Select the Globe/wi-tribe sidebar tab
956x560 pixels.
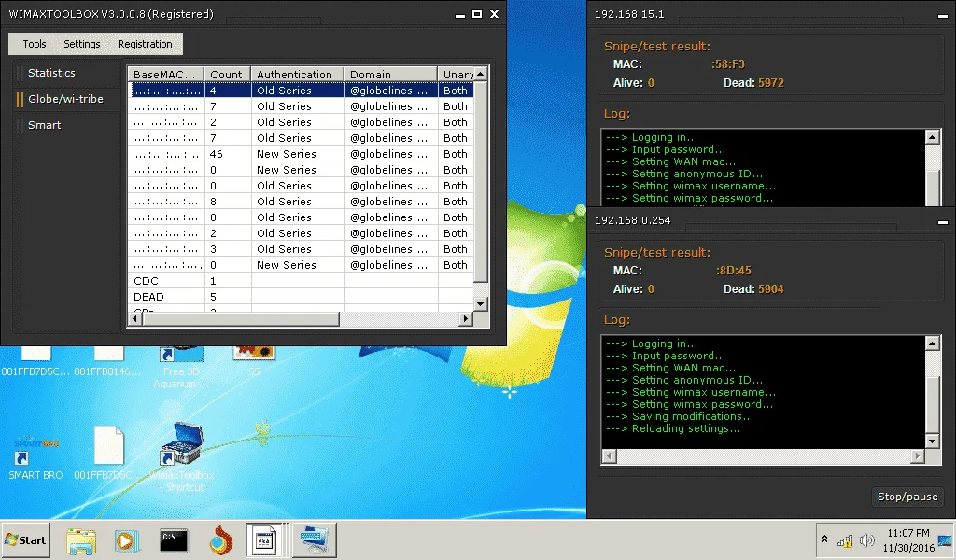click(65, 99)
